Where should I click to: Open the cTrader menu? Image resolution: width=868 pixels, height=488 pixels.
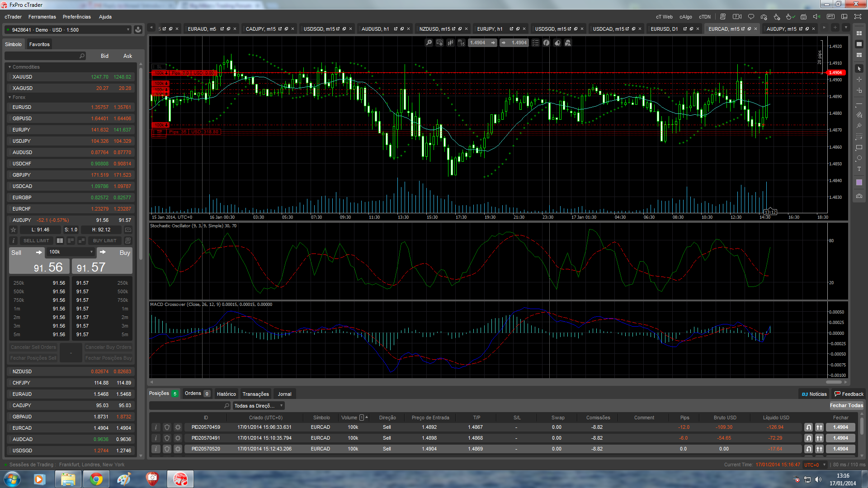tap(13, 17)
